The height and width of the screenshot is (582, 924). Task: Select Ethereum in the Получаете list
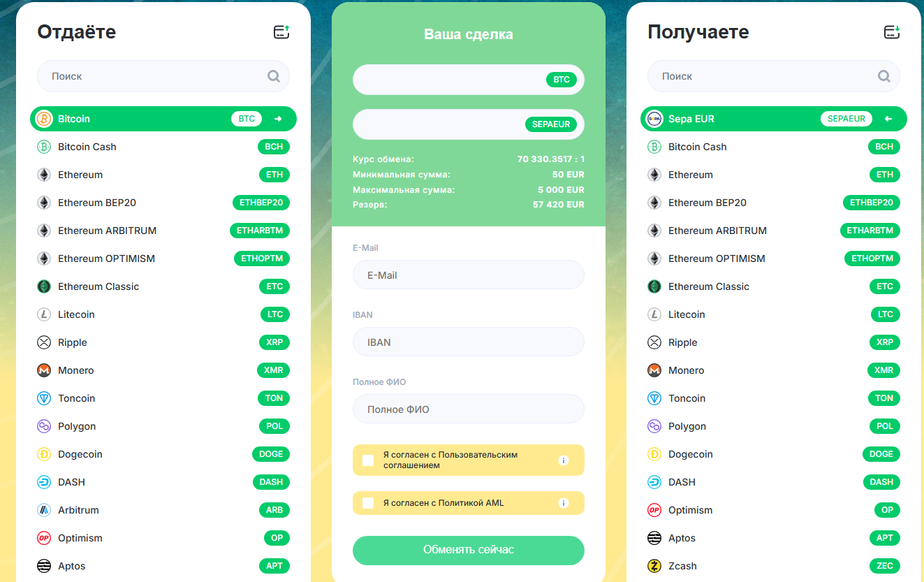(x=774, y=175)
